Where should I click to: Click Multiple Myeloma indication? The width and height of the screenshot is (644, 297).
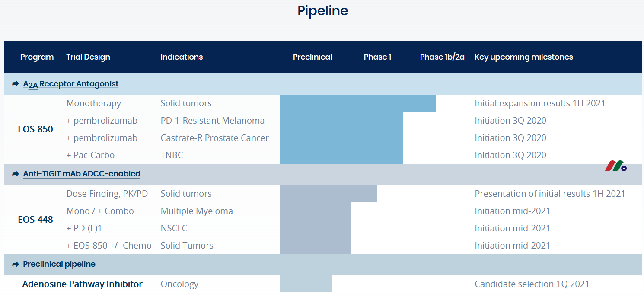pos(197,211)
